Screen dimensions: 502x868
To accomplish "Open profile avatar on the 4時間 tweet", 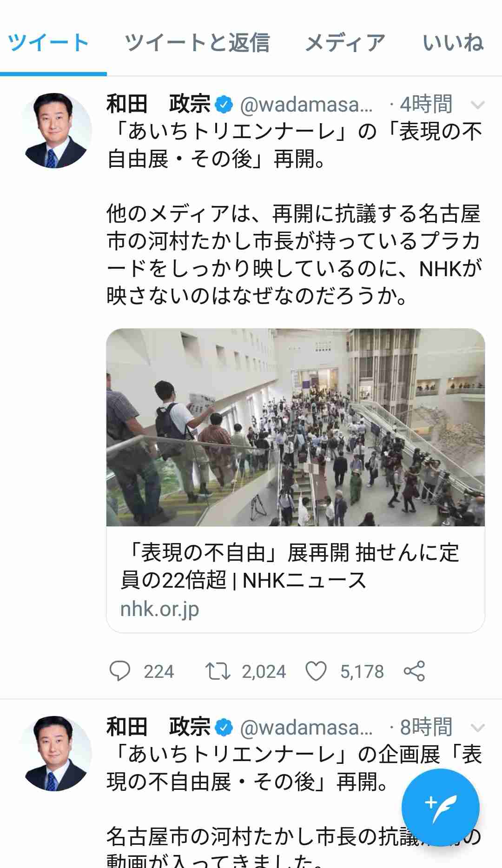I will 56,131.
